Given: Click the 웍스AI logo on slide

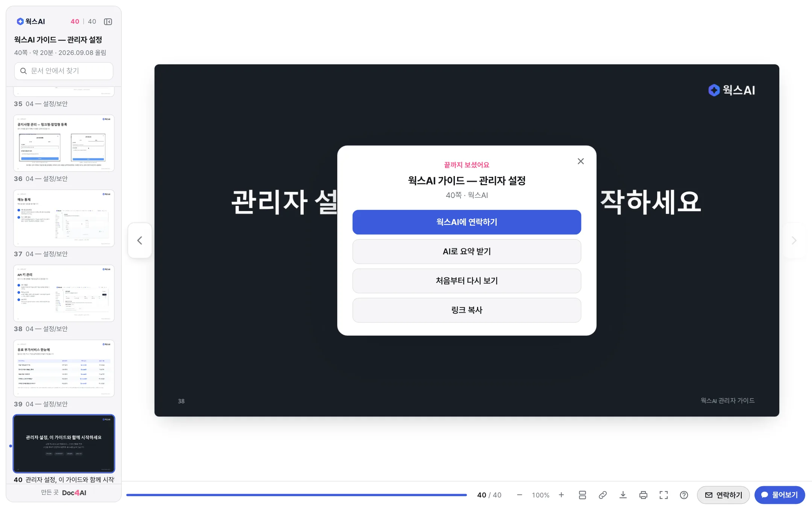Looking at the screenshot, I should pos(732,90).
